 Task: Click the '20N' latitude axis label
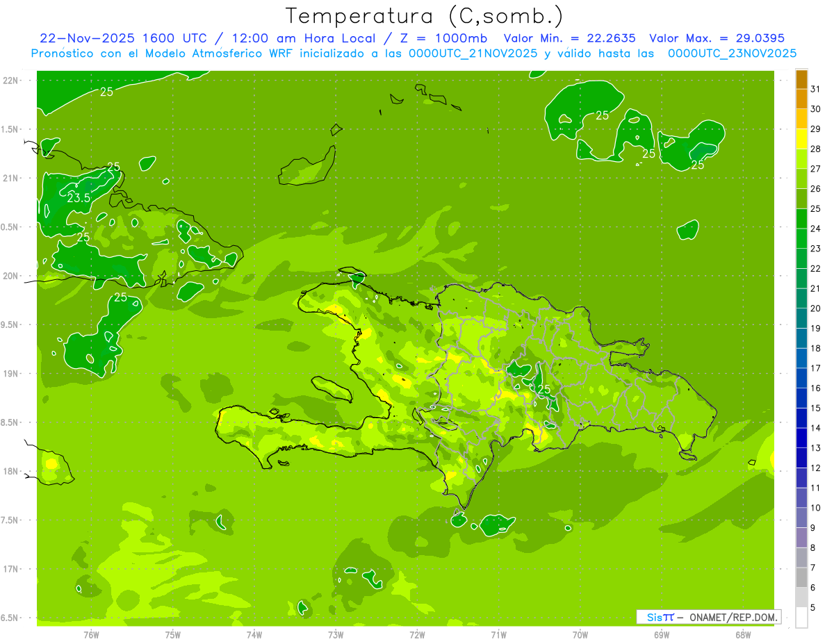coord(10,276)
